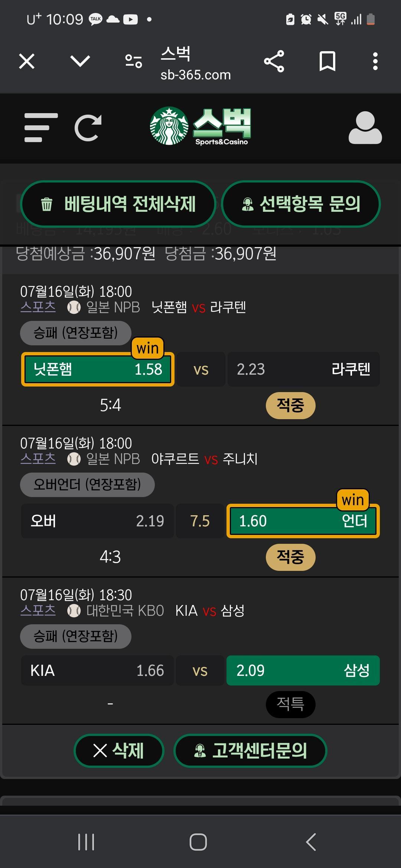Expand the browser's down chevron
The width and height of the screenshot is (401, 868).
80,61
